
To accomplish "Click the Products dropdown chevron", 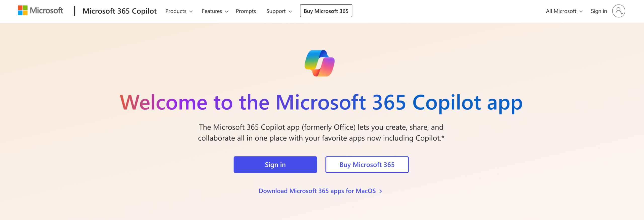I will 191,12.
